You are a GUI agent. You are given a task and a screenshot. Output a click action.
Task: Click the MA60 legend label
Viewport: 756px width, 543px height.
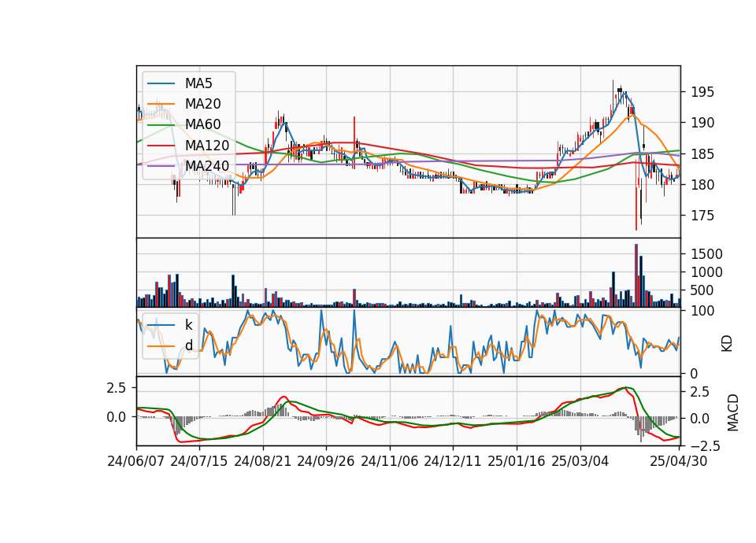tap(202, 124)
